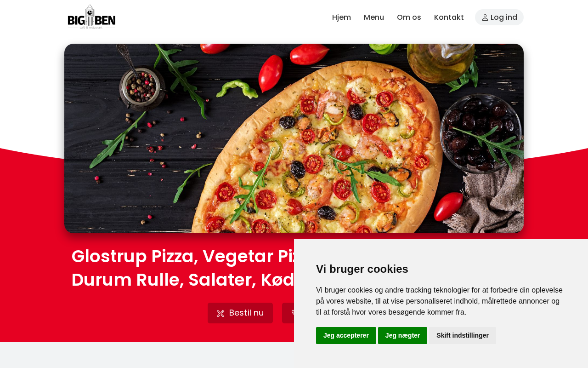Viewport: 588px width, 368px height.
Task: Open the Log ind button
Action: 499,17
